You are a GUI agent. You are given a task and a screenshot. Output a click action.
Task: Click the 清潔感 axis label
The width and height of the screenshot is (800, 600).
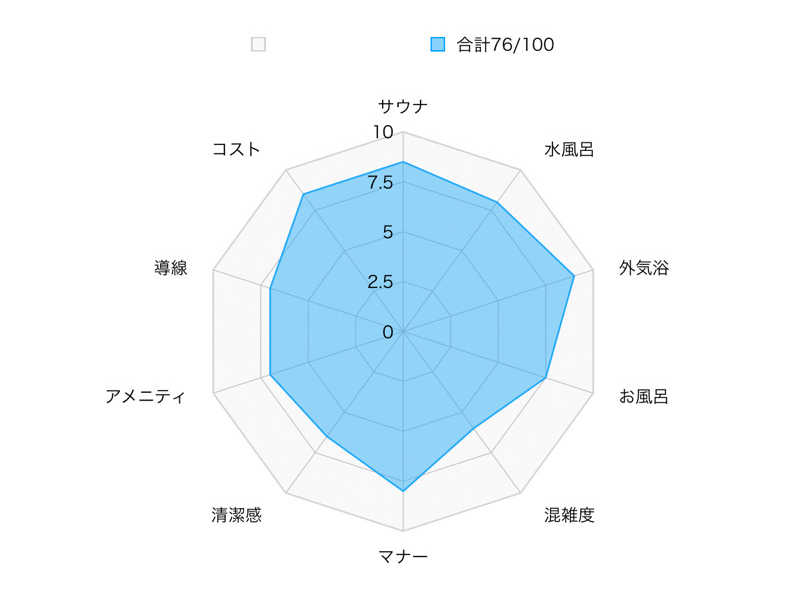pyautogui.click(x=236, y=515)
